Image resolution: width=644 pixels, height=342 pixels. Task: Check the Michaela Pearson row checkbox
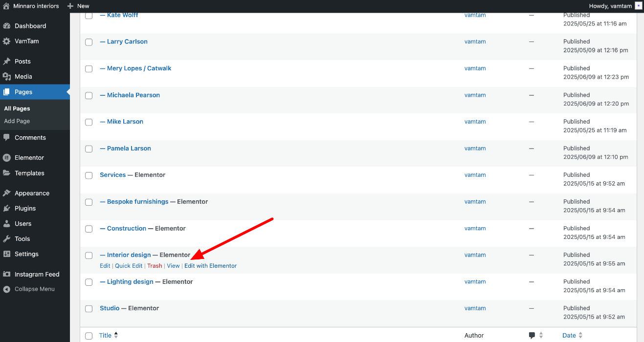click(89, 96)
